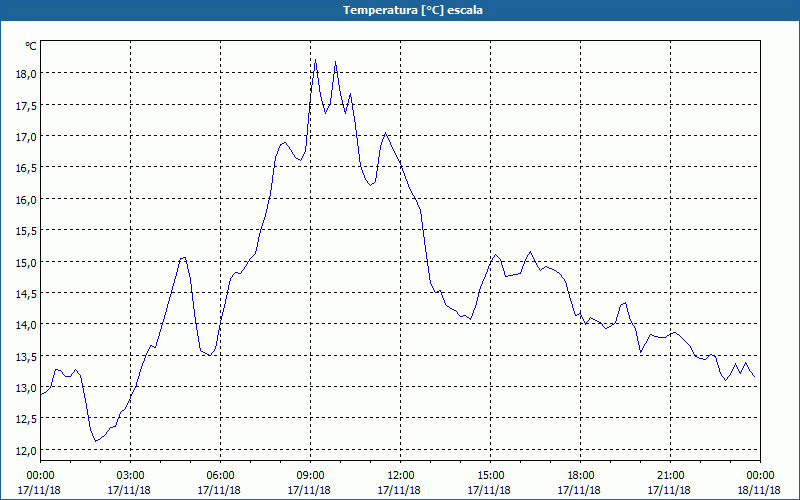The width and height of the screenshot is (800, 500).
Task: Click the 18,0 y-axis label
Action: [27, 73]
